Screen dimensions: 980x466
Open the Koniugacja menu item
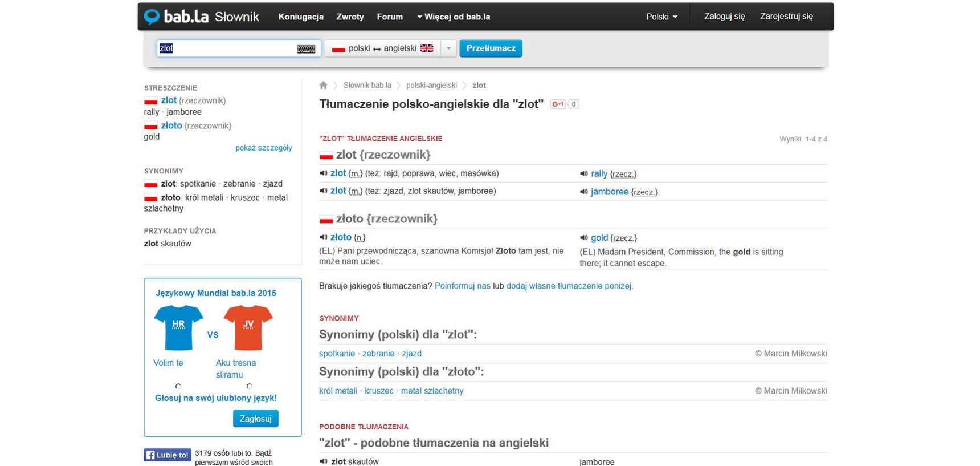click(301, 17)
